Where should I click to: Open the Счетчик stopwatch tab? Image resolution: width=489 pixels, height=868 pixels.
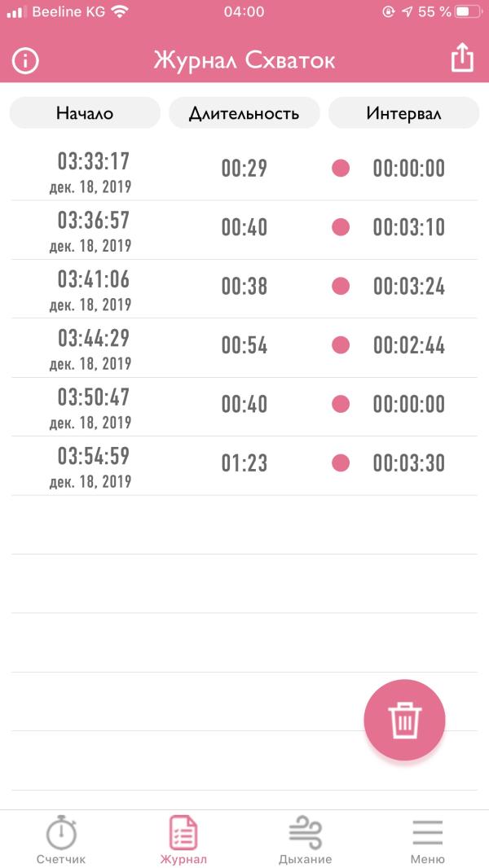(x=61, y=840)
